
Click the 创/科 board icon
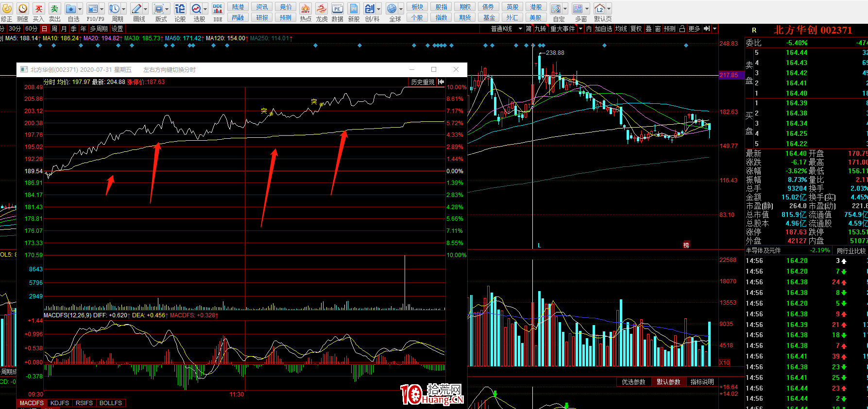point(370,9)
